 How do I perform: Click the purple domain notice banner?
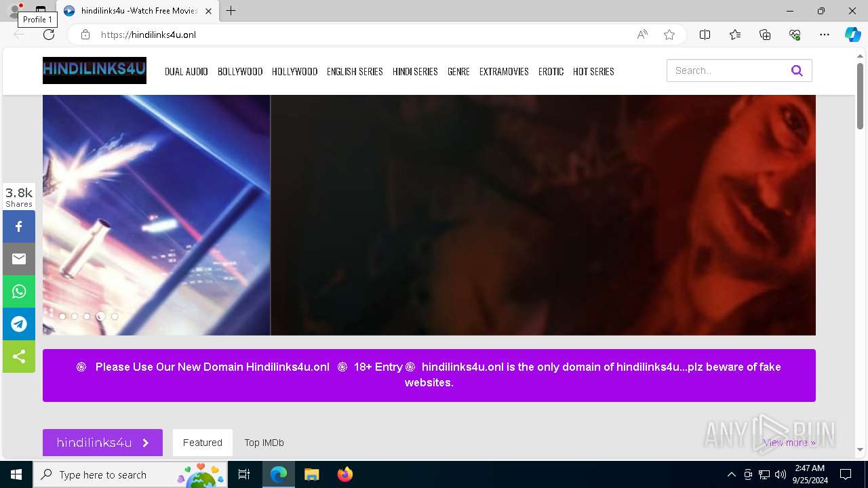click(x=429, y=375)
